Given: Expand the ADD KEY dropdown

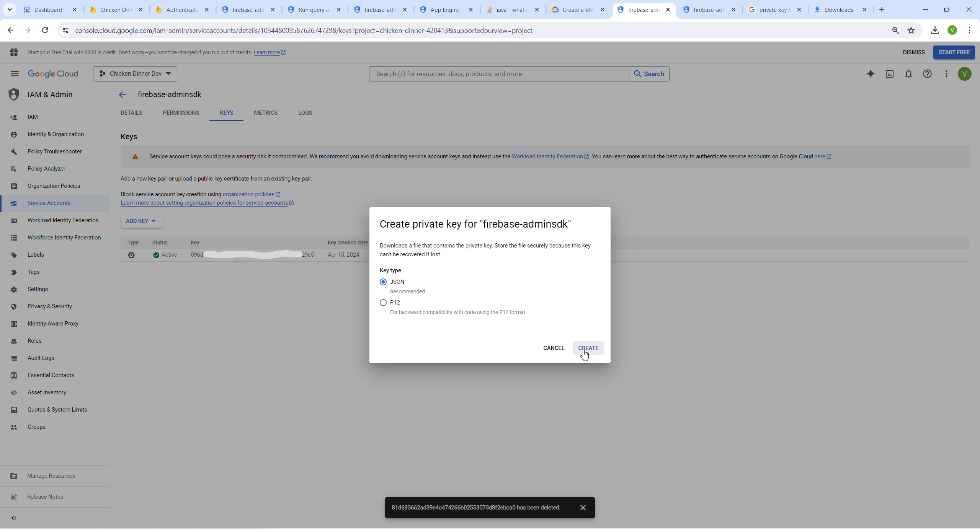Looking at the screenshot, I should tap(141, 221).
